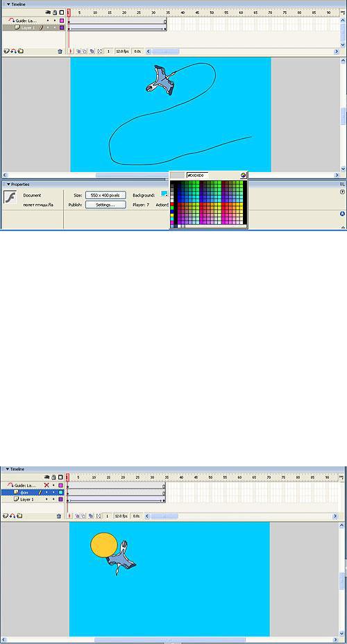This screenshot has height=644, width=347.
Task: Click lower timeline frame view options icon
Action: click(341, 477)
